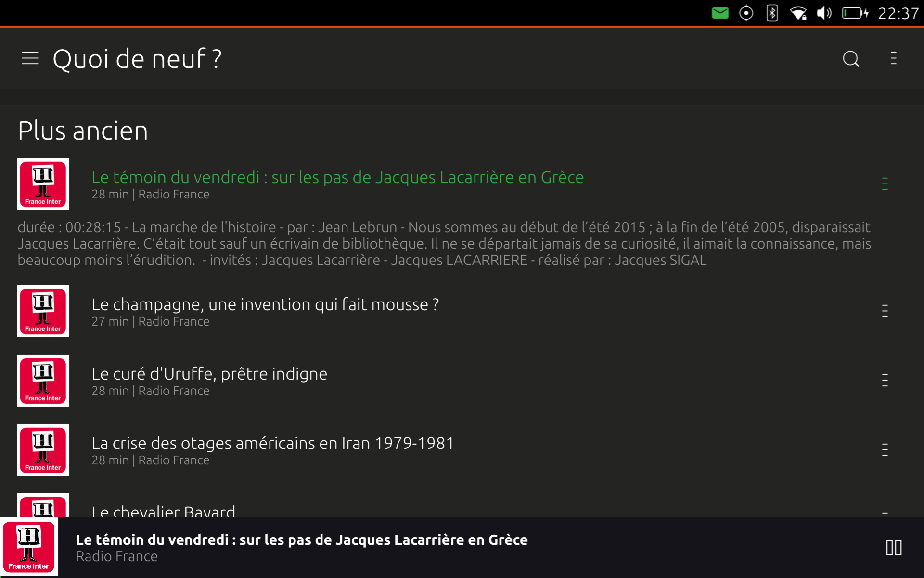924x578 pixels.
Task: Open options for Le curé d'Uruffe episode
Action: [885, 380]
